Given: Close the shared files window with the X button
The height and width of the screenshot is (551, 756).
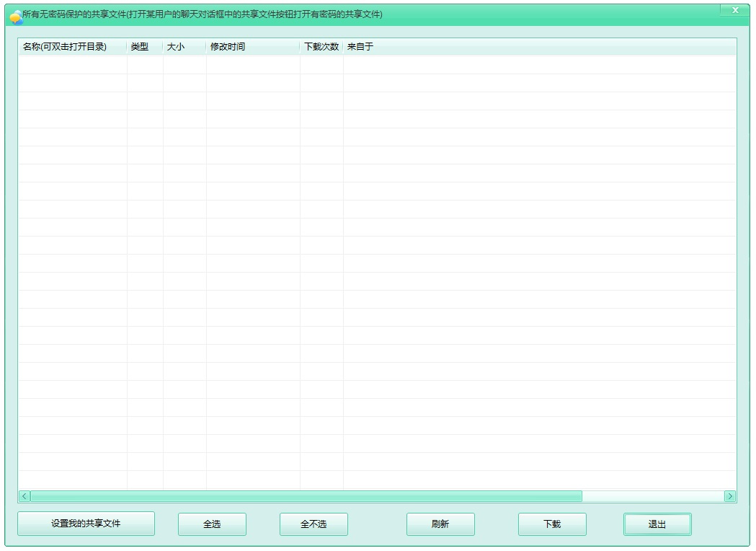Looking at the screenshot, I should 735,10.
